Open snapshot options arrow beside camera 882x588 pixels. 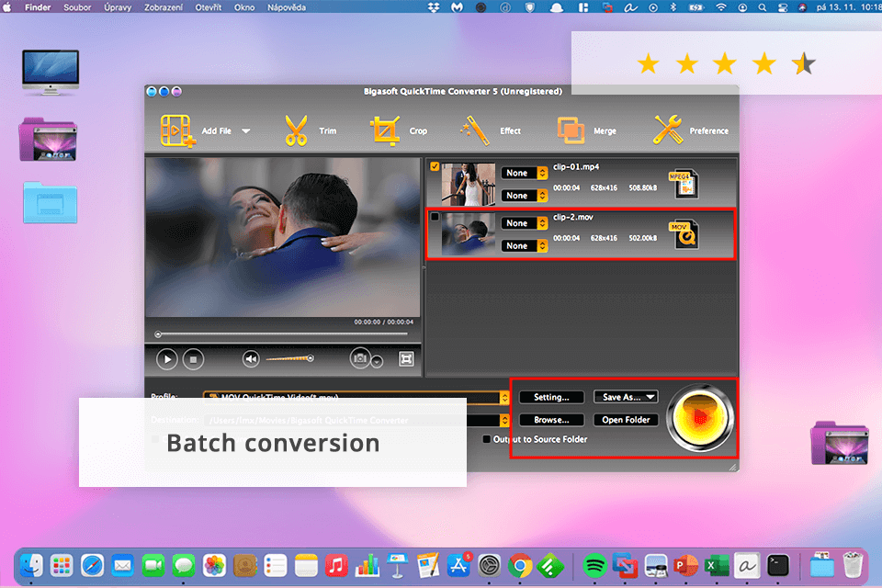(x=378, y=362)
